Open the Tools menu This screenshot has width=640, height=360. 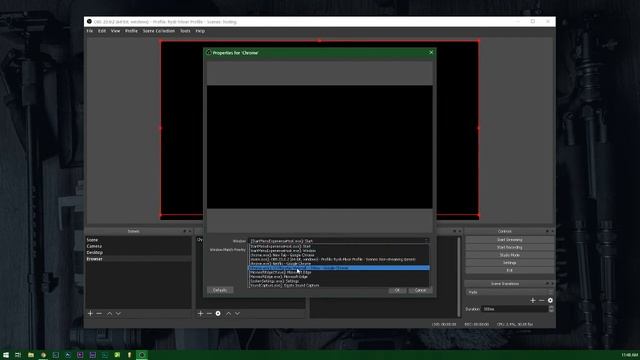pos(185,31)
